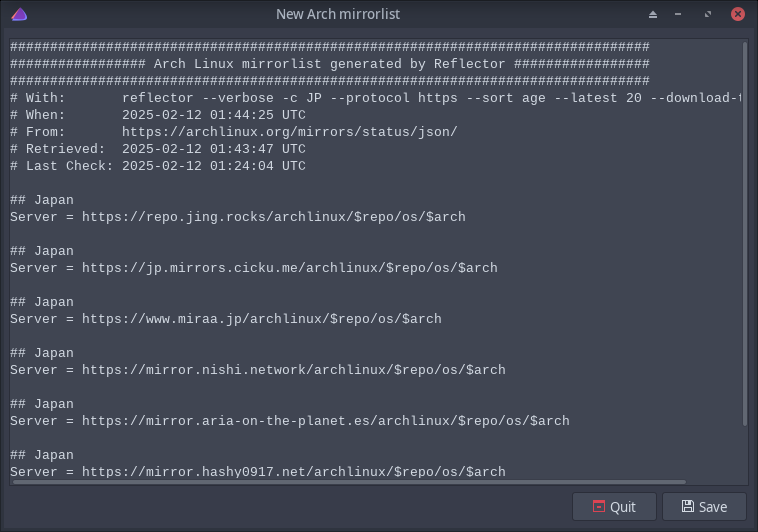Viewport: 758px width, 532px height.
Task: Click the "# Last Check:" comment line
Action: click(x=158, y=166)
